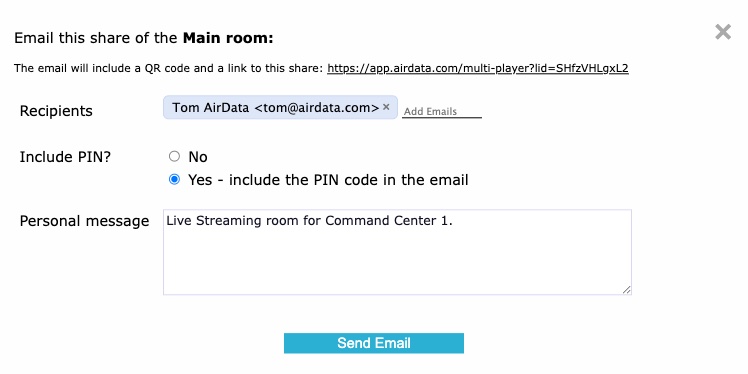Viewport: 748px width, 374px height.
Task: Select the No radio button for PIN
Action: [175, 156]
